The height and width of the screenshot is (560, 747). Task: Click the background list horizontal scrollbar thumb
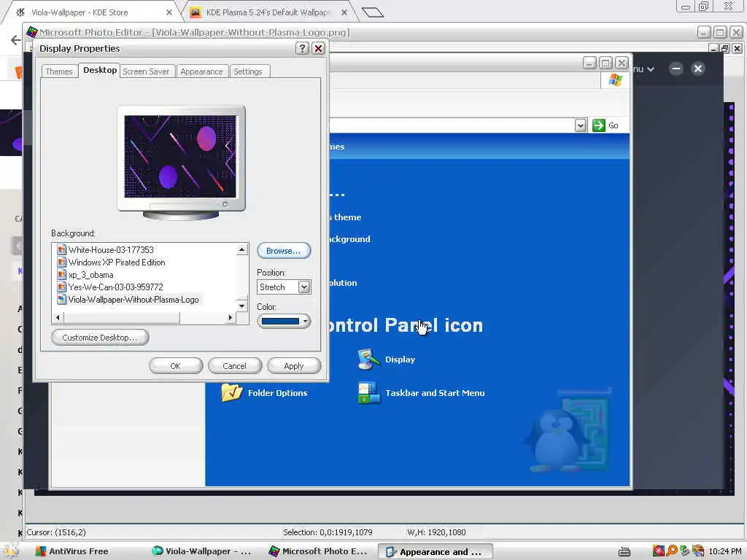(x=122, y=318)
